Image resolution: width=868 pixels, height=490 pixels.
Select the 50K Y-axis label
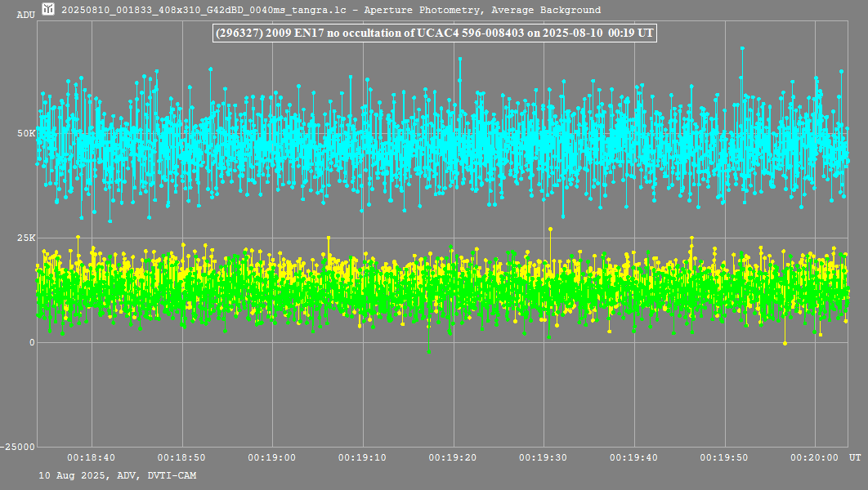pos(27,133)
